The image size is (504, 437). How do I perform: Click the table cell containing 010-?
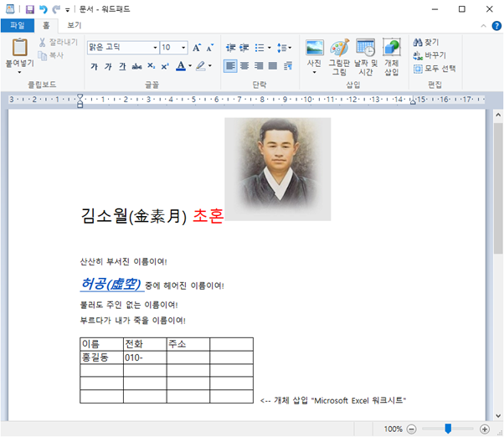tap(145, 357)
